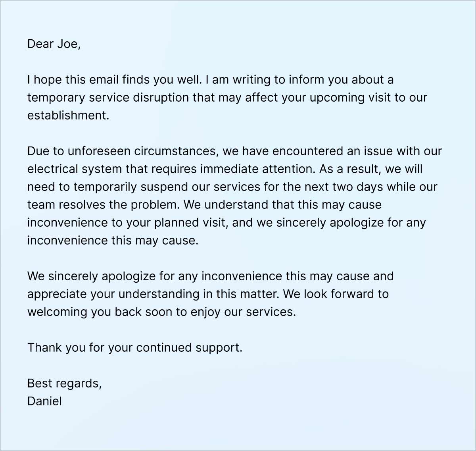Click 'enjoy our services.' text
476x451 pixels.
(x=244, y=312)
